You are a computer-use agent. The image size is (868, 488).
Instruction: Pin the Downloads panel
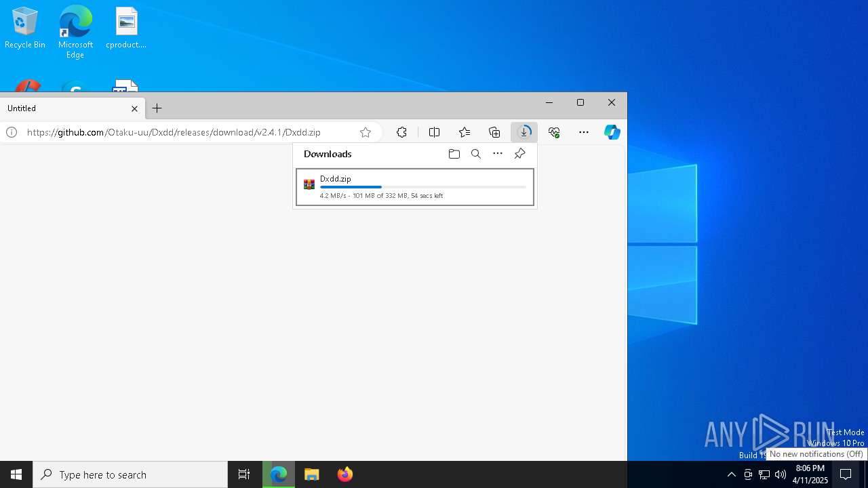pyautogui.click(x=520, y=154)
